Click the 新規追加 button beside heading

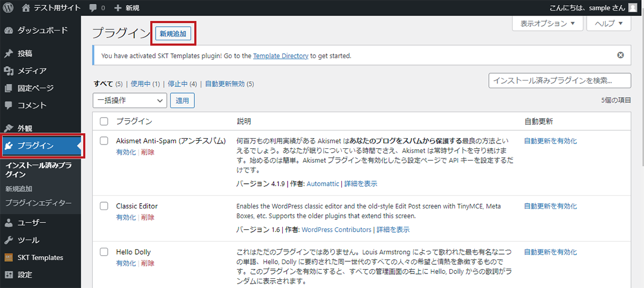click(x=173, y=34)
